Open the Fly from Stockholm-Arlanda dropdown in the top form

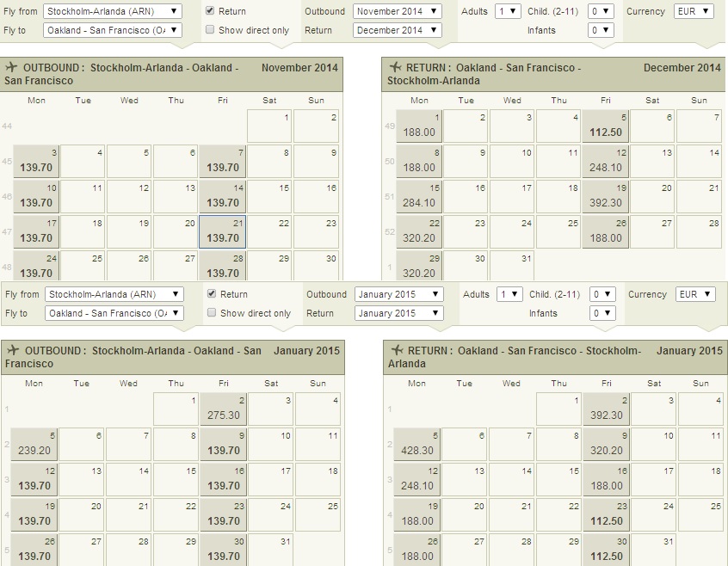pos(113,11)
